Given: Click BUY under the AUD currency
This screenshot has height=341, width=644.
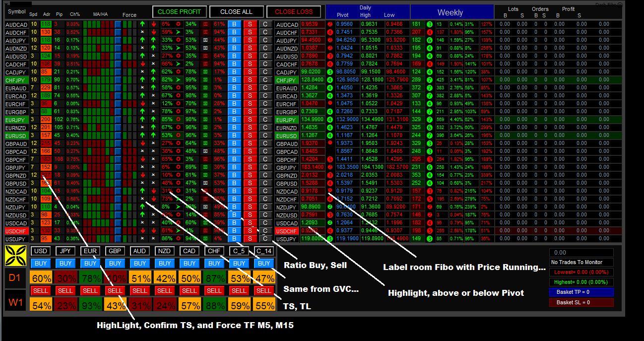Looking at the screenshot, I should 140,264.
